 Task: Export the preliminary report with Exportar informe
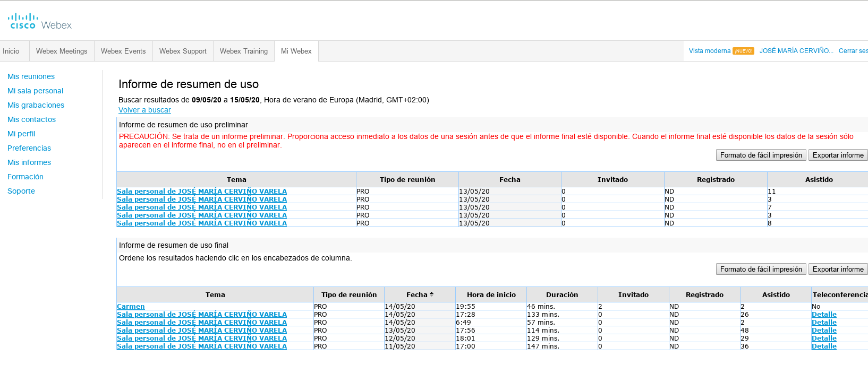pyautogui.click(x=838, y=155)
